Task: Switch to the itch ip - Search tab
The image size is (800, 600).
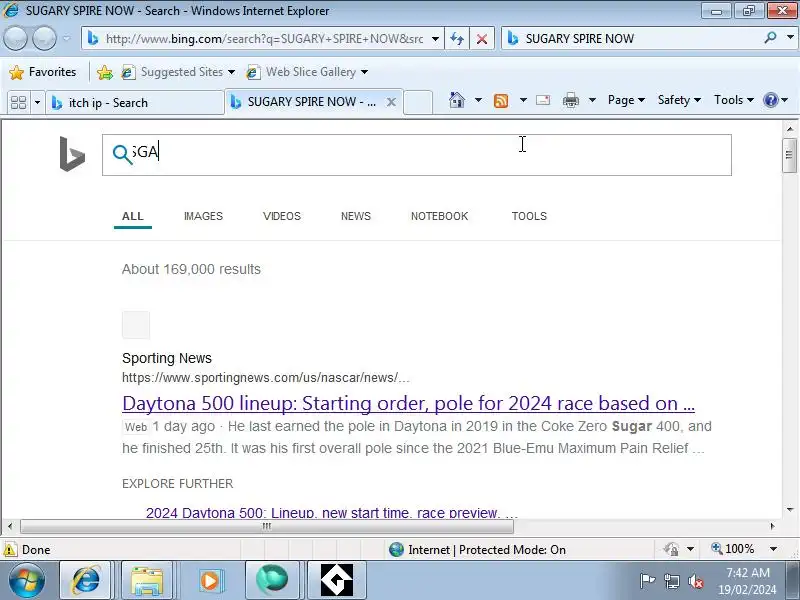Action: pos(135,103)
